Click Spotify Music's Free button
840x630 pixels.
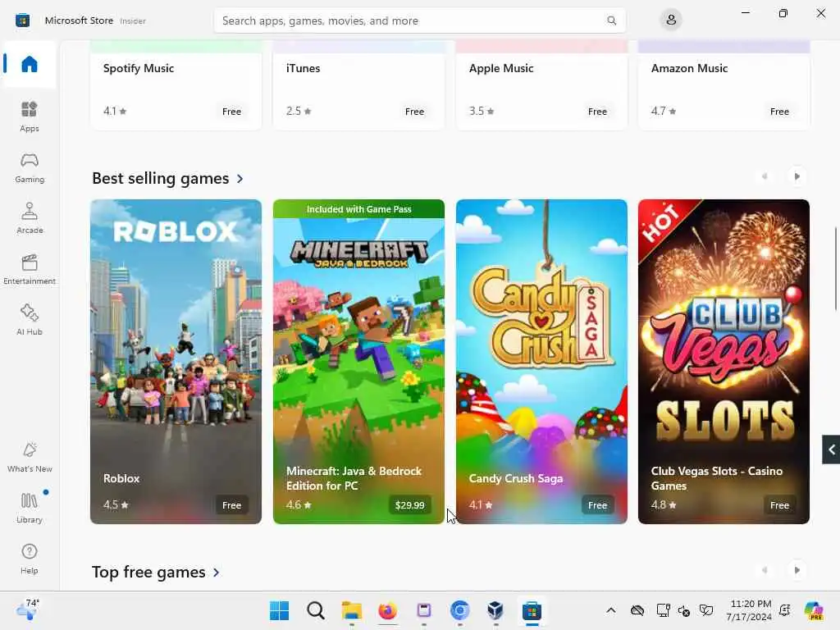pos(231,112)
